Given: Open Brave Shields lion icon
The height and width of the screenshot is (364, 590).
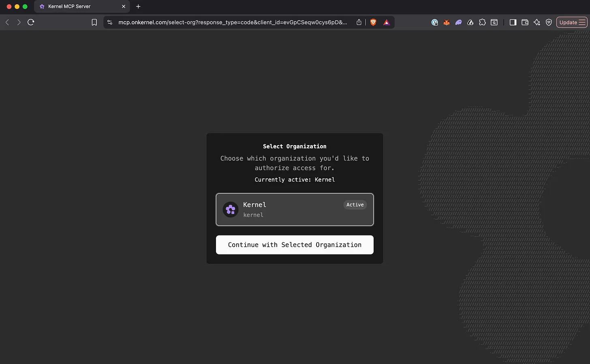Looking at the screenshot, I should (x=373, y=22).
